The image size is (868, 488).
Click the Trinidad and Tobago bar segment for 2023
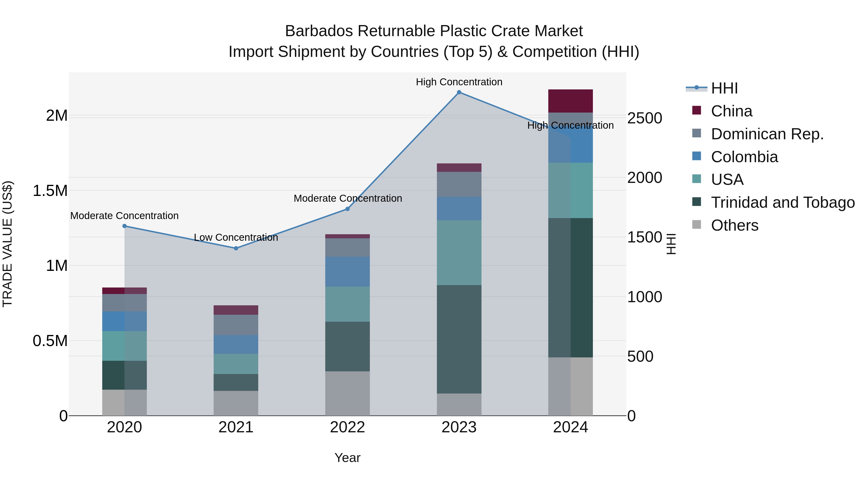click(459, 339)
